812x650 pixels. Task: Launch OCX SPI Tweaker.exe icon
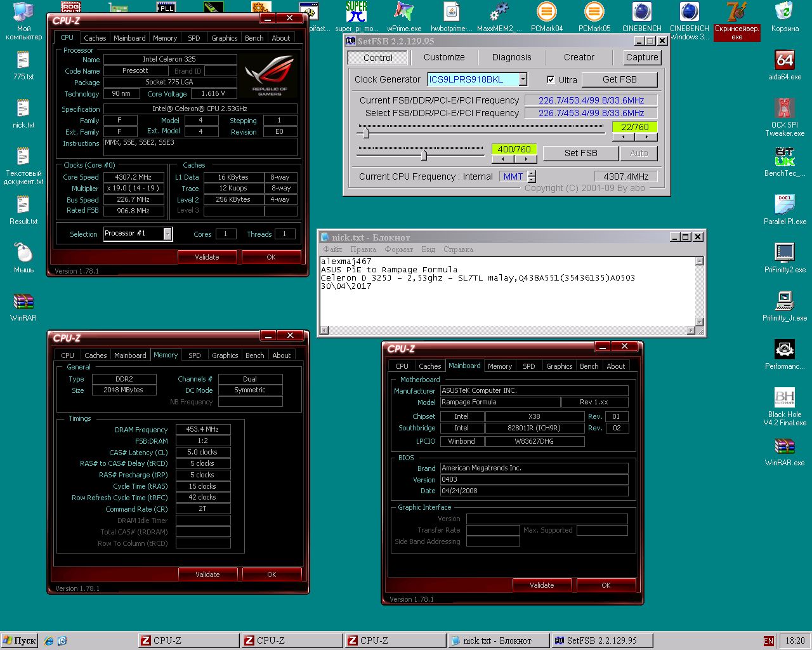coord(785,117)
